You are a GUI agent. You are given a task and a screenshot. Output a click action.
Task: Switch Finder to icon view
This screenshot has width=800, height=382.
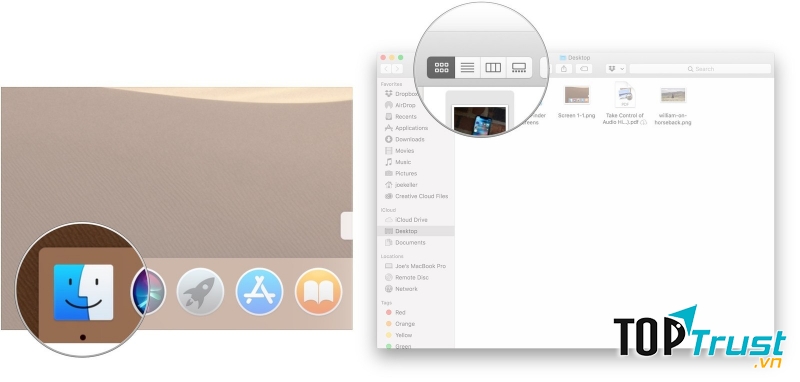coord(441,67)
